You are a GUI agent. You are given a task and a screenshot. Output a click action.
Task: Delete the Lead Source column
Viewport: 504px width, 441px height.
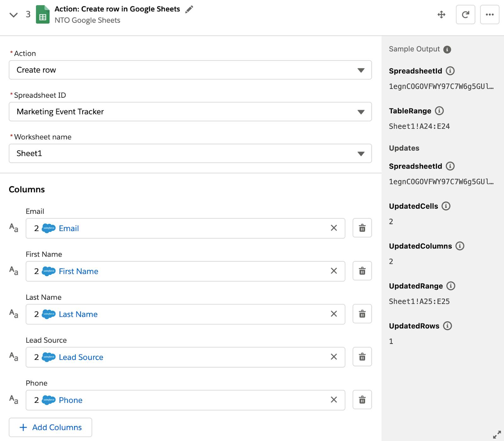tap(362, 357)
